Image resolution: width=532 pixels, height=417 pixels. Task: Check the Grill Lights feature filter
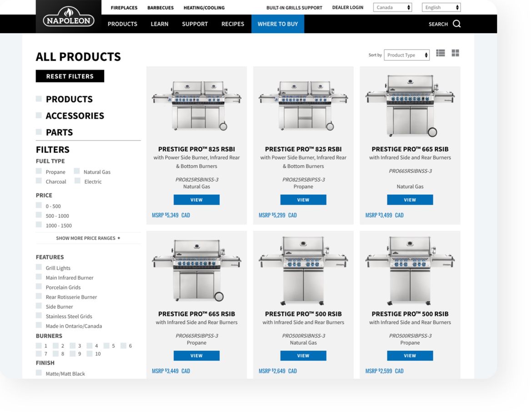click(x=39, y=267)
